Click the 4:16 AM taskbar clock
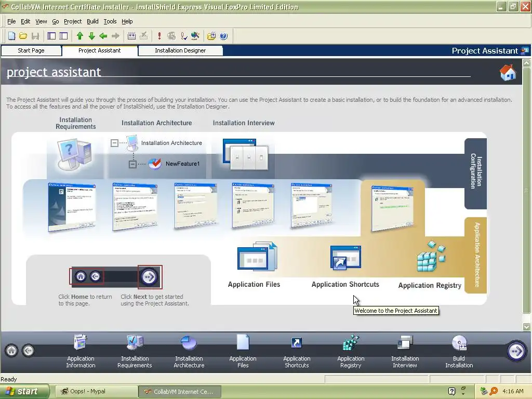532x399 pixels. pyautogui.click(x=513, y=391)
